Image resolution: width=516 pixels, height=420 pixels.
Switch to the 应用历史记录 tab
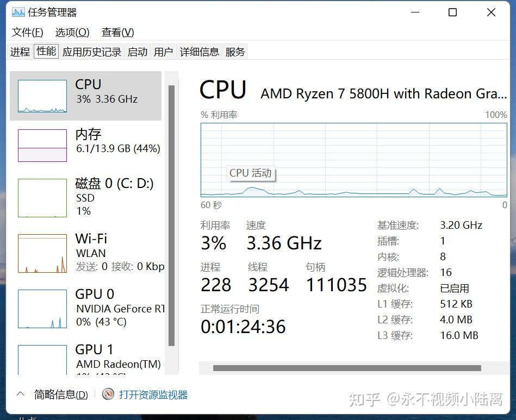point(92,52)
